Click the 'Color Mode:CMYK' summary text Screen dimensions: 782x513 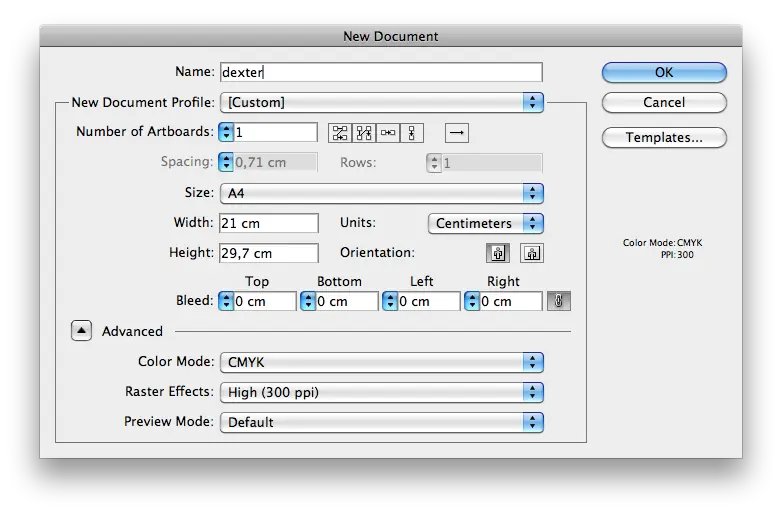(x=662, y=243)
